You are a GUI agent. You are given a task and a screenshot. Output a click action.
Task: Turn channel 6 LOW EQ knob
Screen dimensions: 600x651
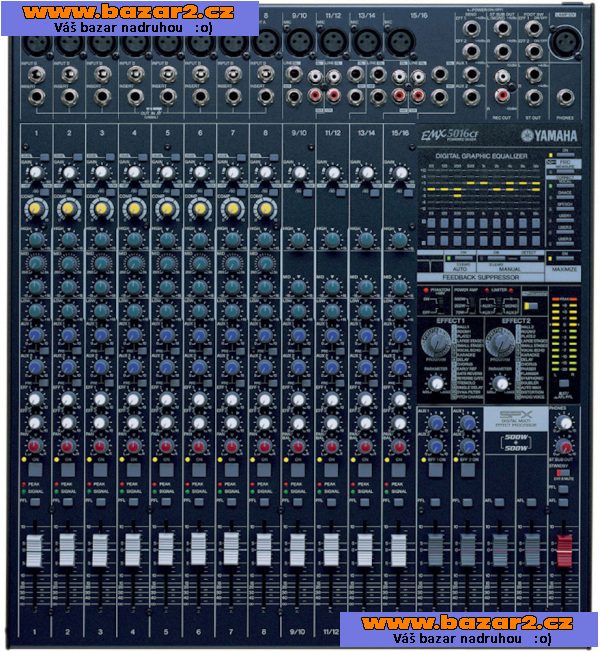[199, 311]
